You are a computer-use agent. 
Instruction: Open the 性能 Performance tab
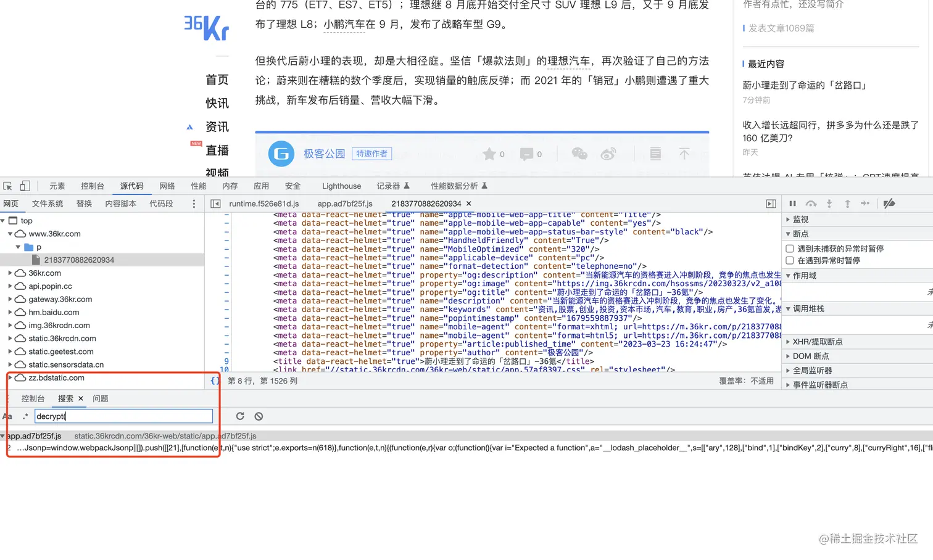pyautogui.click(x=199, y=186)
